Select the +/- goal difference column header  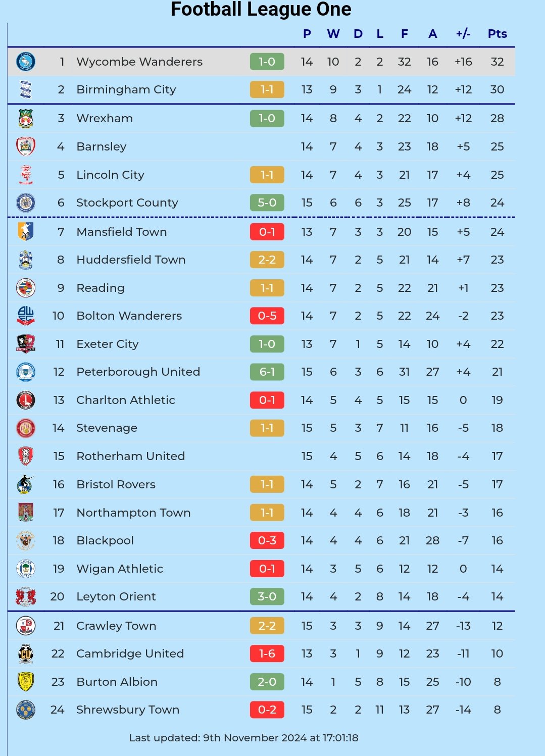point(463,34)
